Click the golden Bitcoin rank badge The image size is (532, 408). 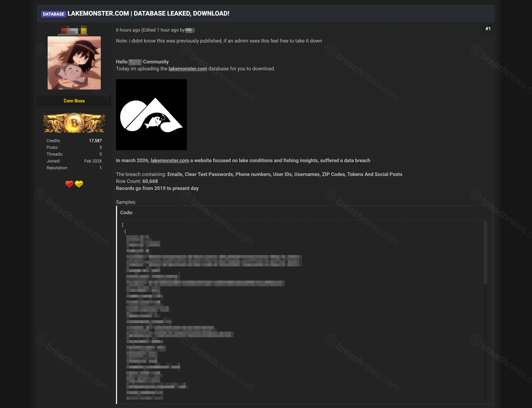click(74, 123)
